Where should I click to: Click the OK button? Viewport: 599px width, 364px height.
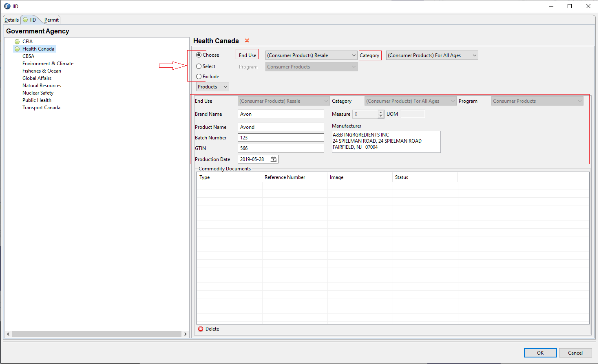pos(540,353)
